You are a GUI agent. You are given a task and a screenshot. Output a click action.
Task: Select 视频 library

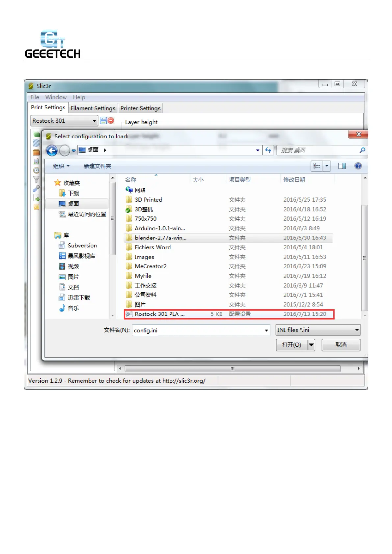69,266
